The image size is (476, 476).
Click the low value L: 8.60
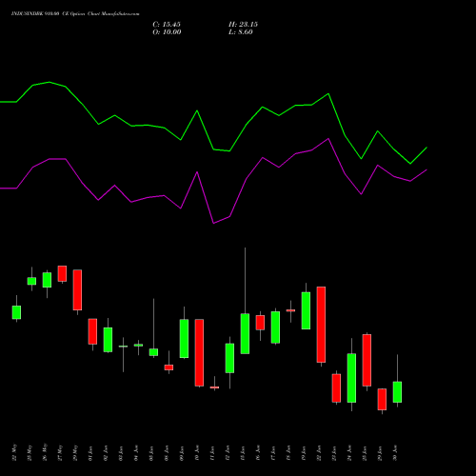tap(240, 32)
